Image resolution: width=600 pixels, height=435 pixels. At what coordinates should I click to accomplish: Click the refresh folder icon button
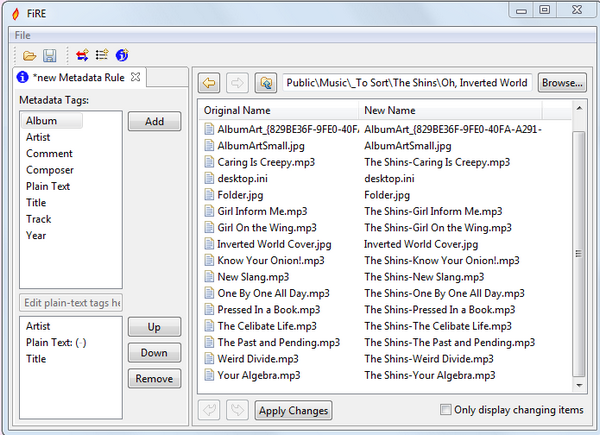(x=266, y=83)
